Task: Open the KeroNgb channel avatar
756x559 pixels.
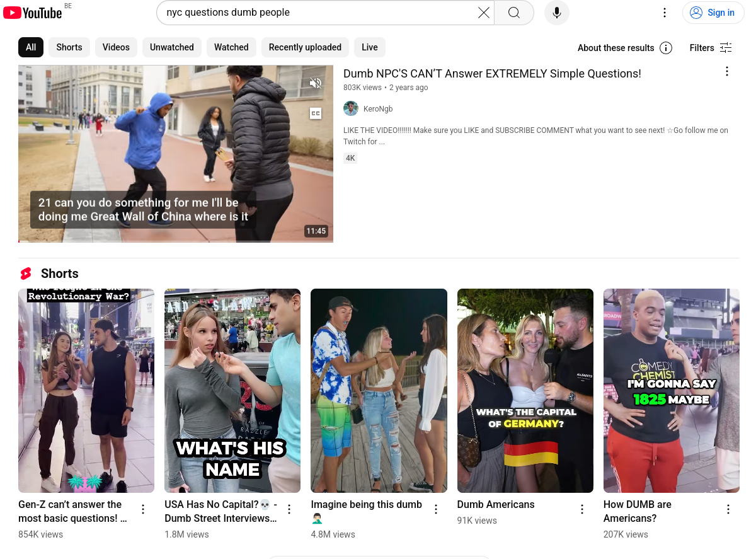Action: (351, 109)
